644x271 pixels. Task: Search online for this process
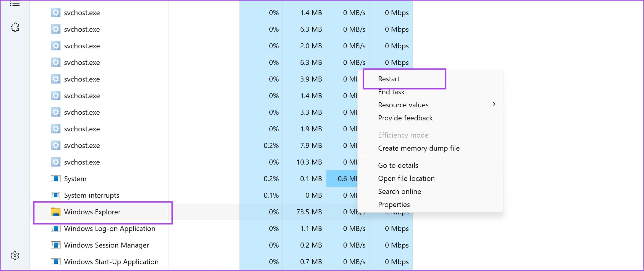point(400,191)
